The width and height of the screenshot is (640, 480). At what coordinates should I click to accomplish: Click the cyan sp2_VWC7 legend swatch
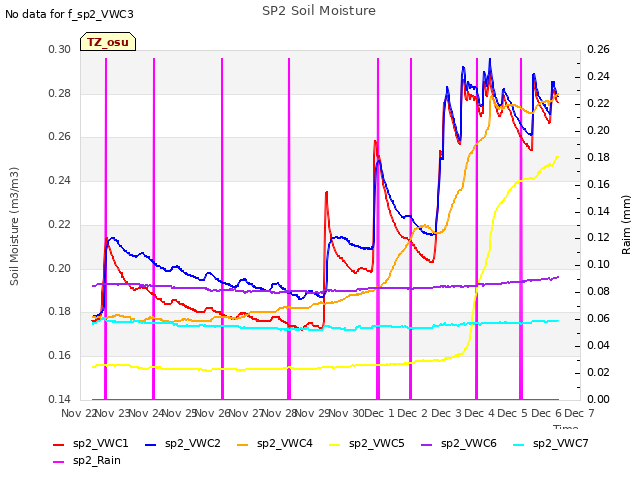[519, 444]
